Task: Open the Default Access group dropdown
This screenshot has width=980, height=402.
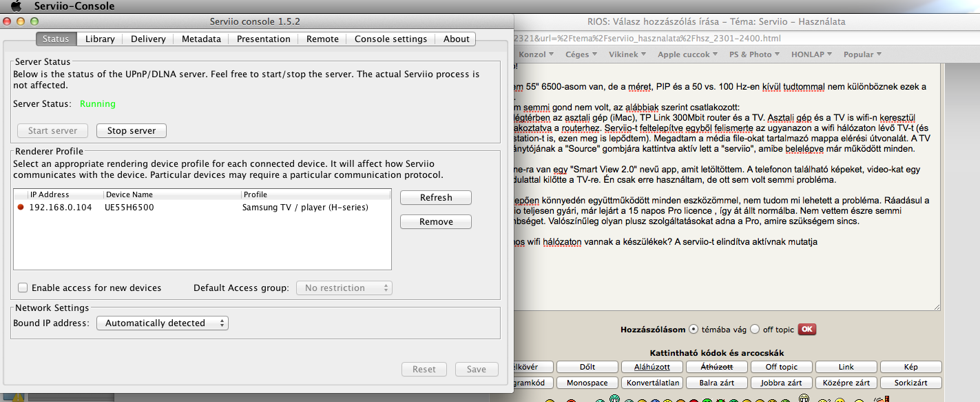Action: pyautogui.click(x=344, y=288)
